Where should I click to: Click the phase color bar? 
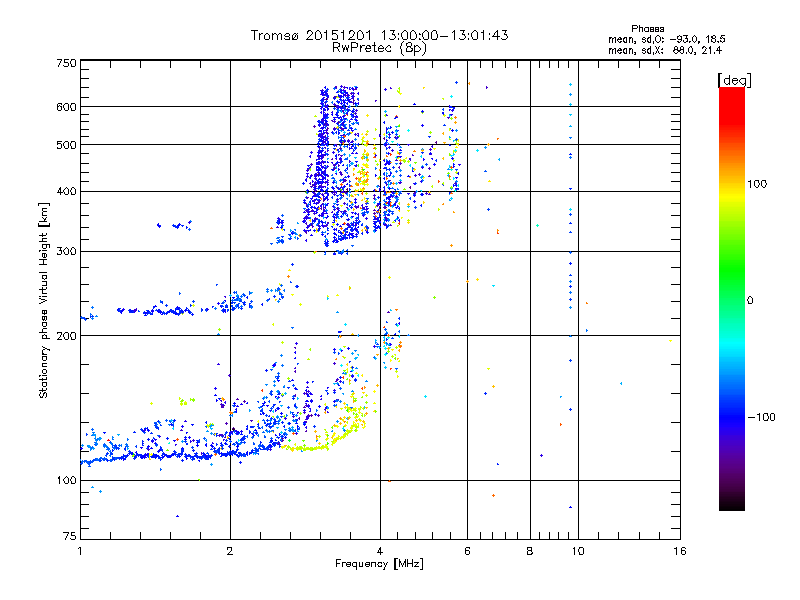tap(732, 298)
